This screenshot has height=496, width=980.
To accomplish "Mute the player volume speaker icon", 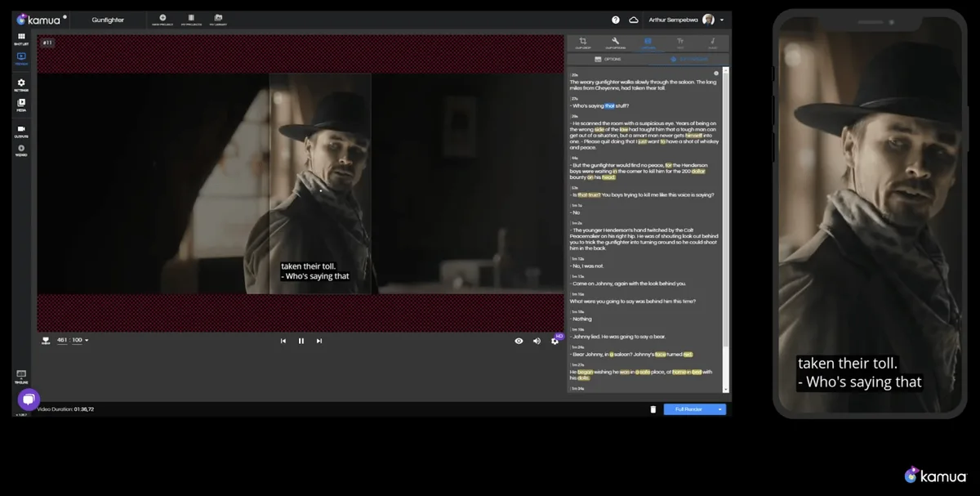I will click(537, 341).
